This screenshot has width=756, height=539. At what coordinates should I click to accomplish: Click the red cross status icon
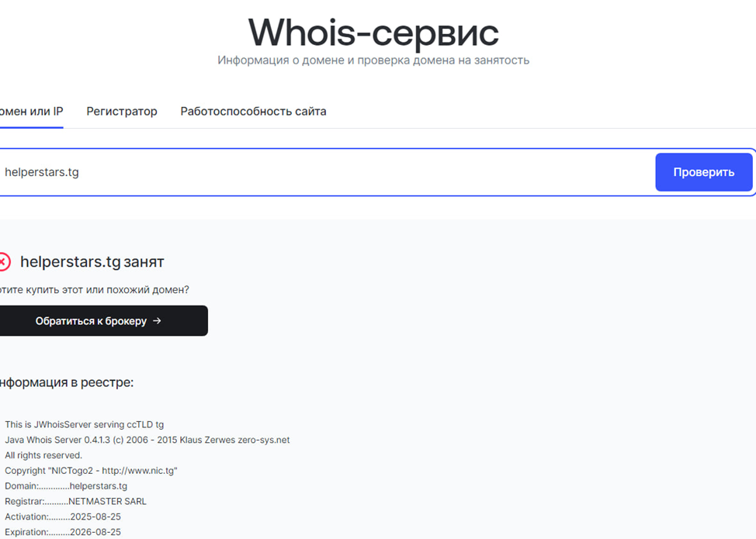click(x=4, y=262)
